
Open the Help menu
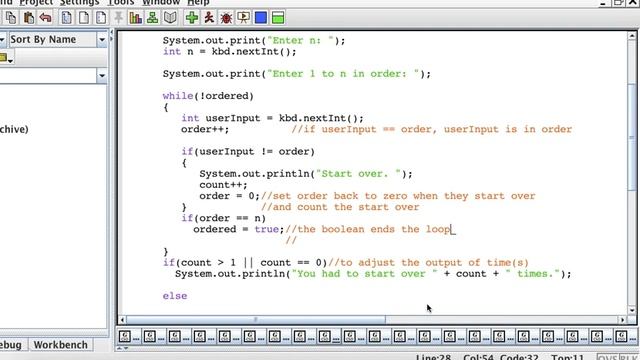pos(198,2)
